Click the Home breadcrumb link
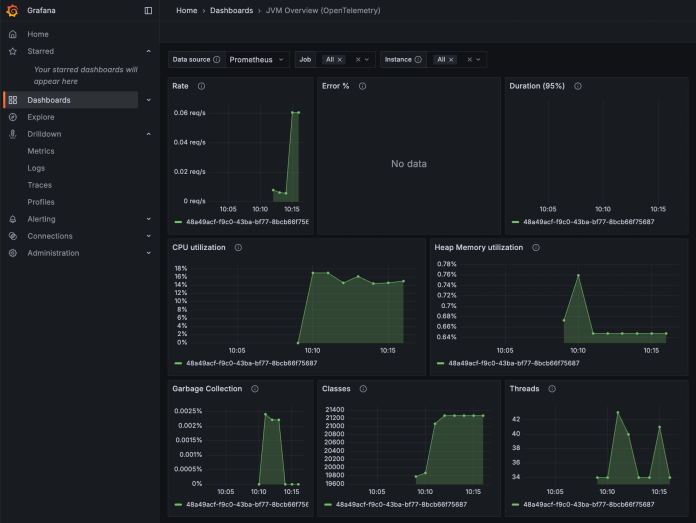696x523 pixels. click(186, 10)
